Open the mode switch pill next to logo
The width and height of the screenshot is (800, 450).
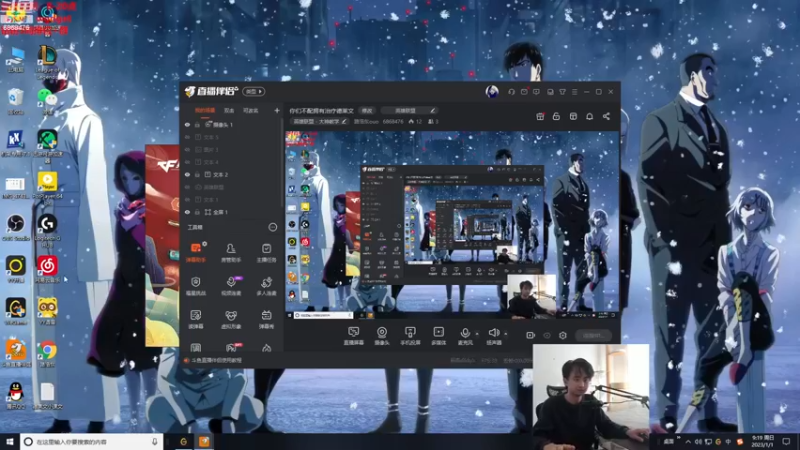[254, 92]
